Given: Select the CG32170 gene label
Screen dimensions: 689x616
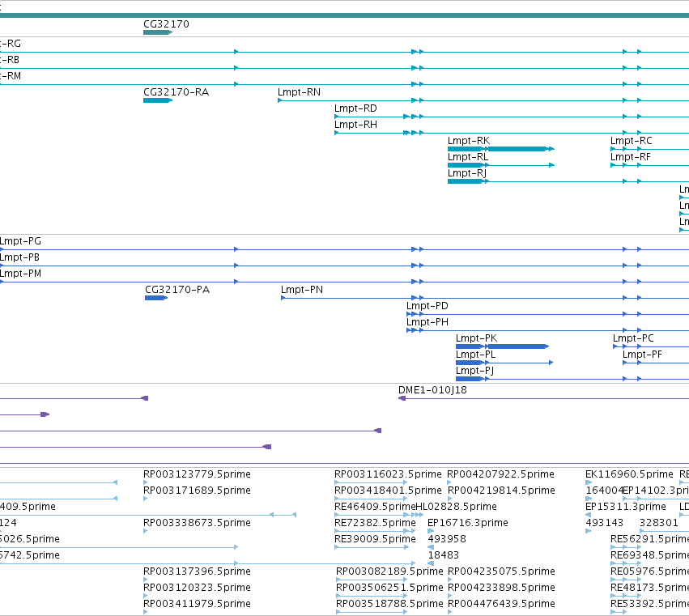Looking at the screenshot, I should tap(166, 24).
